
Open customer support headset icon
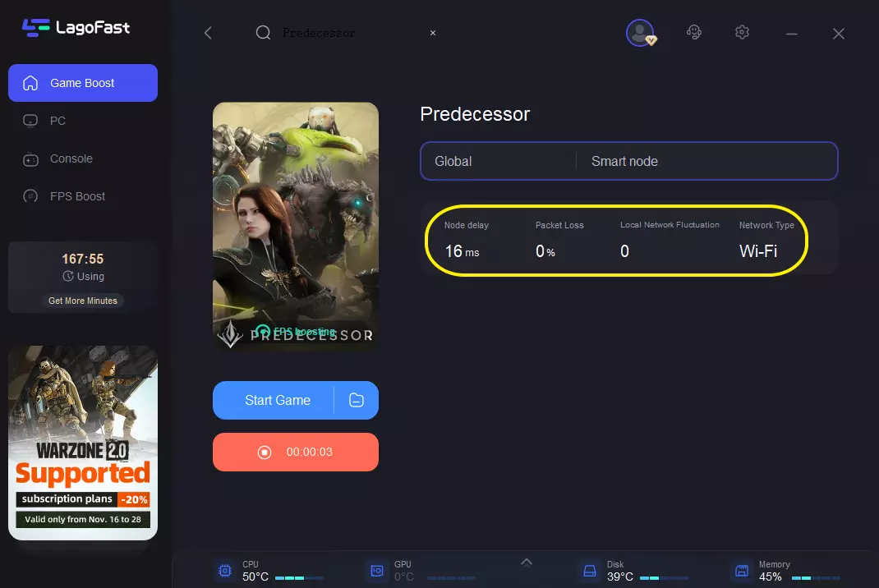click(694, 32)
